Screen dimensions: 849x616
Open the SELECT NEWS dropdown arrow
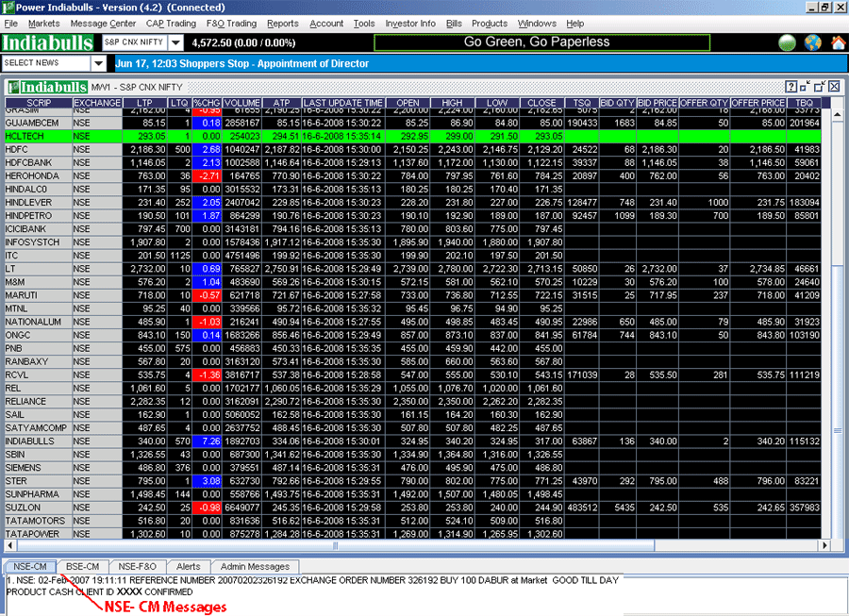98,63
